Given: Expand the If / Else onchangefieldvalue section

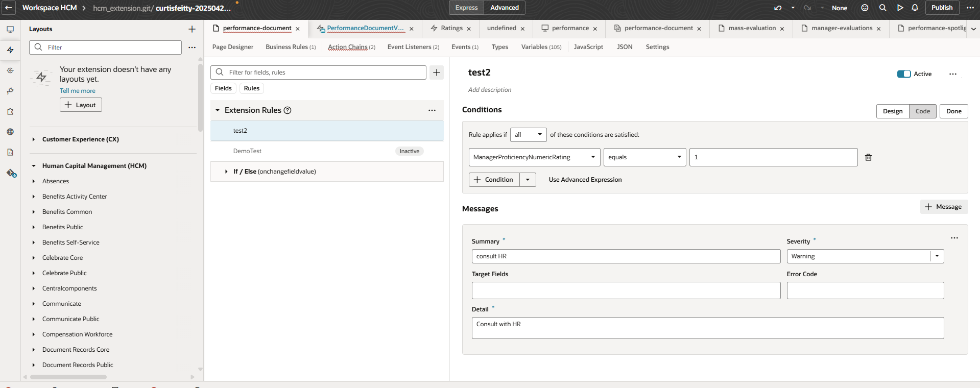Looking at the screenshot, I should click(226, 172).
